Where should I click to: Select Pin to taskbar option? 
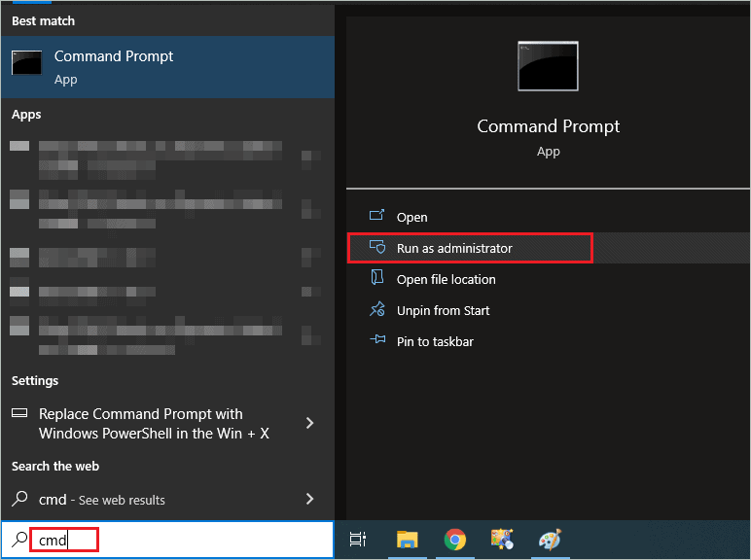[435, 341]
